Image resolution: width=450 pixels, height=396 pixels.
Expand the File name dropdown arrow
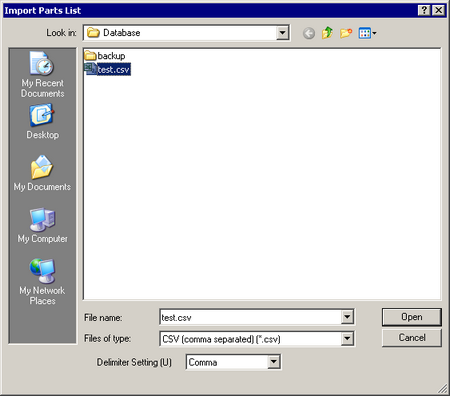tap(347, 317)
